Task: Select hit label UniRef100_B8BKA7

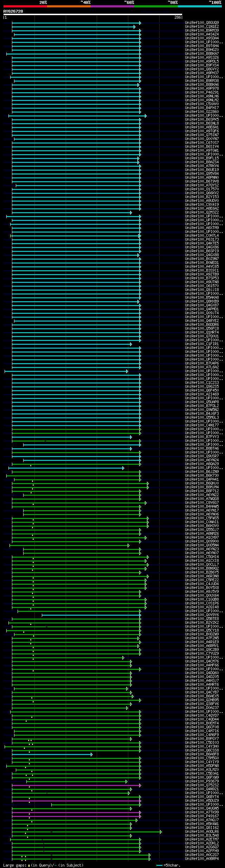Action: tap(202, 54)
